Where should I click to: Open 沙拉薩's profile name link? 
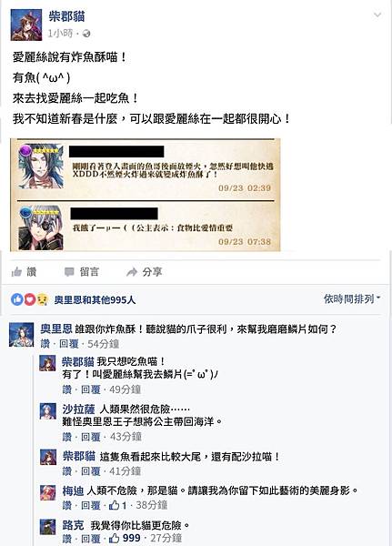coord(78,409)
